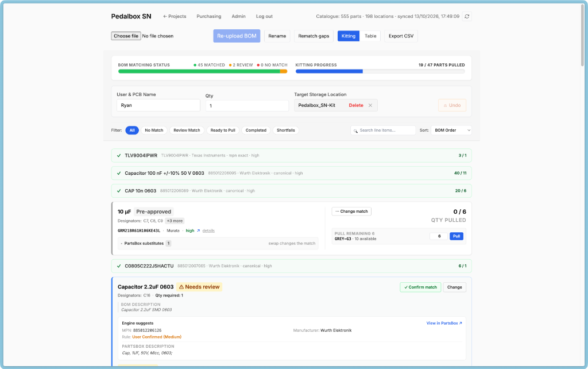588x369 pixels.
Task: Filter by Review Match
Action: (x=187, y=130)
